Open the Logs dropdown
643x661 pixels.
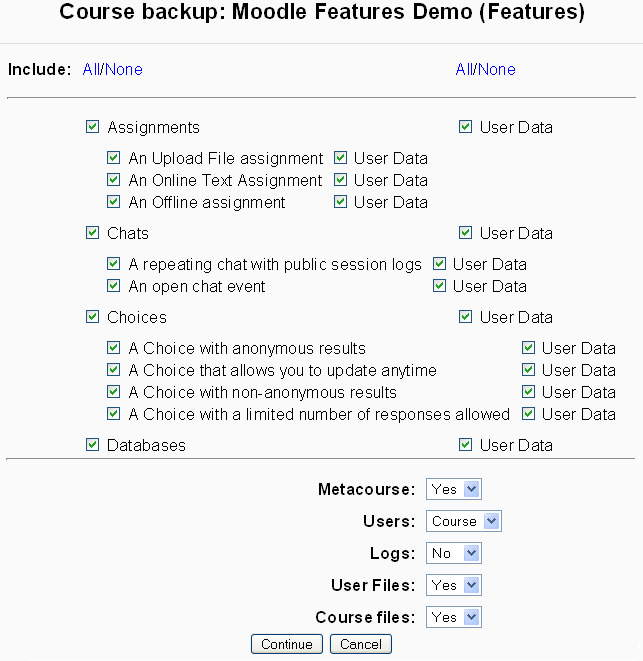pyautogui.click(x=454, y=553)
